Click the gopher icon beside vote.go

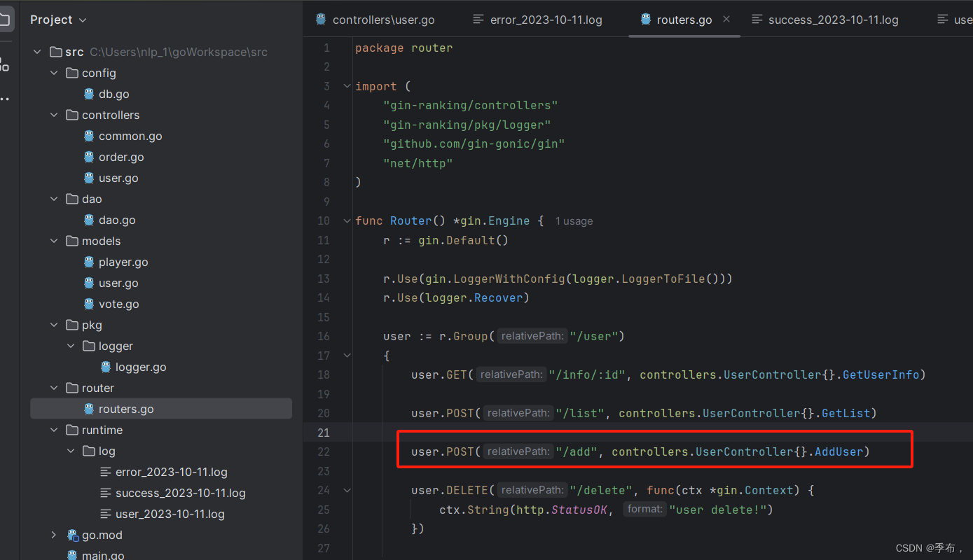(x=89, y=304)
